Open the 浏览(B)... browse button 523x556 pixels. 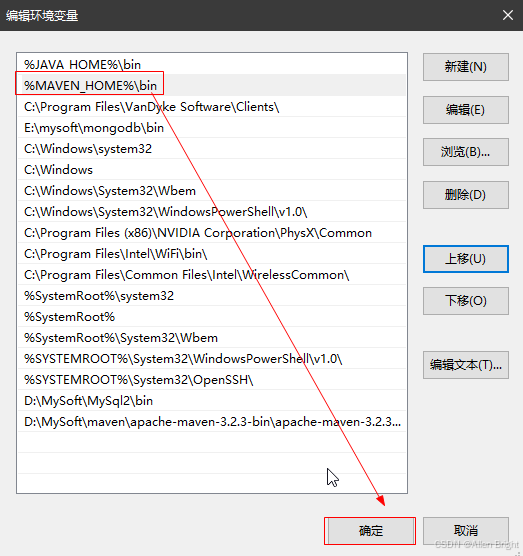[x=466, y=152]
